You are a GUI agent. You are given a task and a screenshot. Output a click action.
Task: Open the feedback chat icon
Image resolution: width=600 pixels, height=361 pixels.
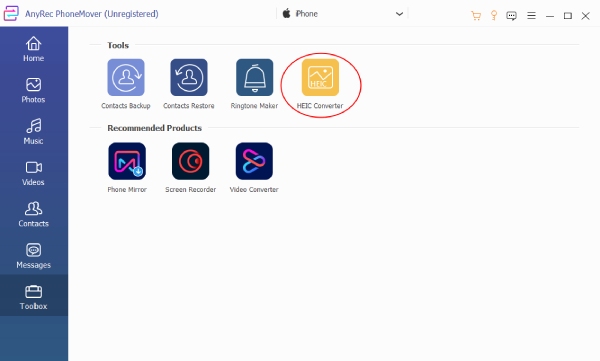(x=511, y=16)
